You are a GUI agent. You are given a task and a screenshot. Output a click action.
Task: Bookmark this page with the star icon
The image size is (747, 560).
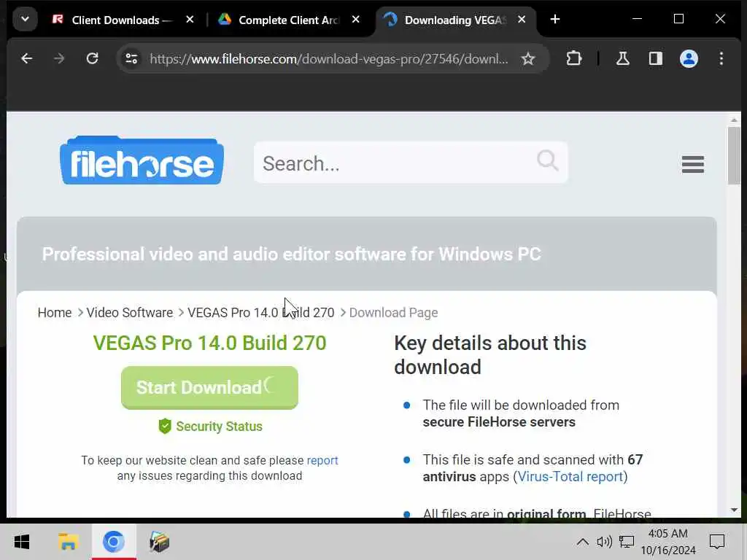(x=528, y=58)
